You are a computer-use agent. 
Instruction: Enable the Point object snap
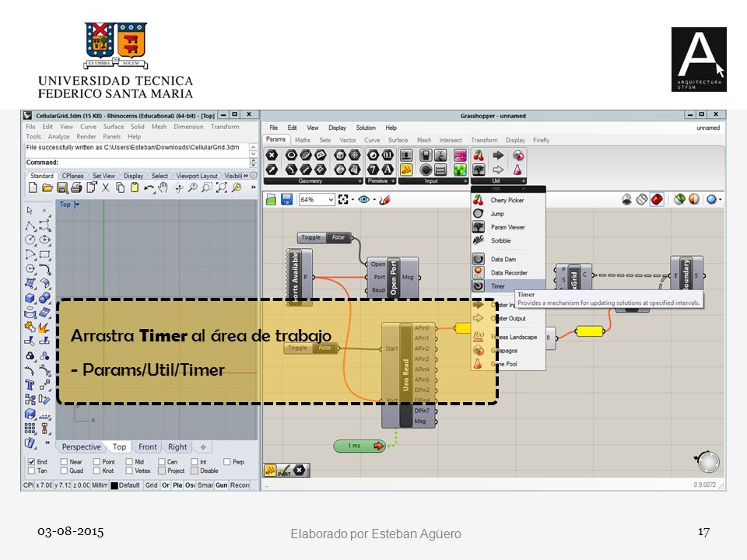coord(96,461)
